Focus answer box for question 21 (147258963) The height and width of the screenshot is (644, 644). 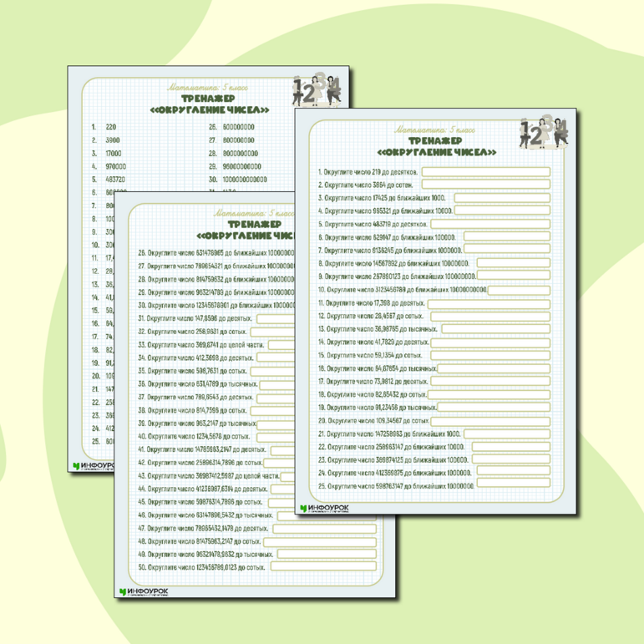pos(507,434)
